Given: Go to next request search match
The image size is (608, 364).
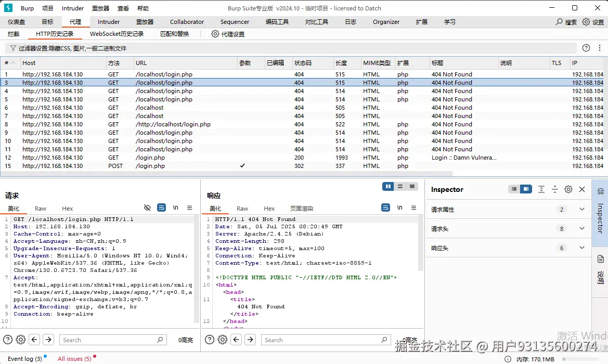Looking at the screenshot, I should [x=48, y=340].
